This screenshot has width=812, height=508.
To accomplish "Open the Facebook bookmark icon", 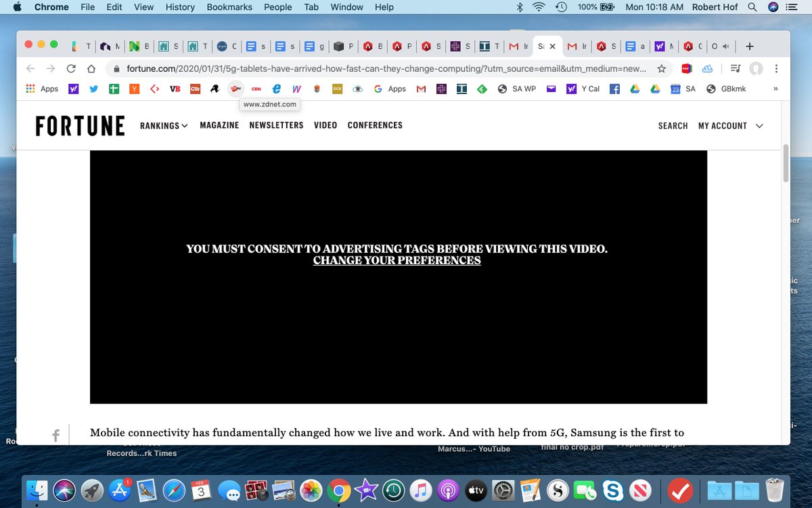I will [615, 89].
